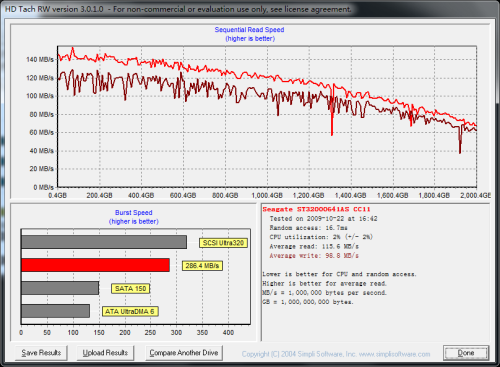500x367 pixels.
Task: Click the 286.4 MB/s burst speed label
Action: [202, 266]
